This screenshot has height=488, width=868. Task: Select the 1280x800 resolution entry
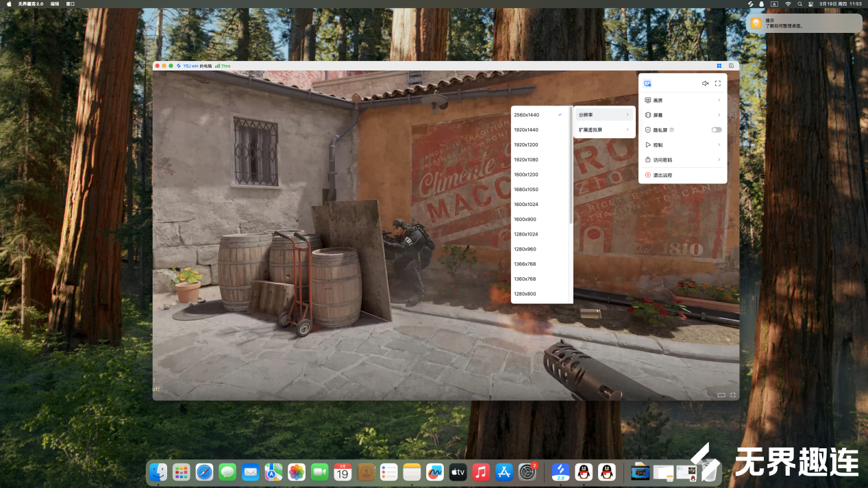pyautogui.click(x=525, y=294)
